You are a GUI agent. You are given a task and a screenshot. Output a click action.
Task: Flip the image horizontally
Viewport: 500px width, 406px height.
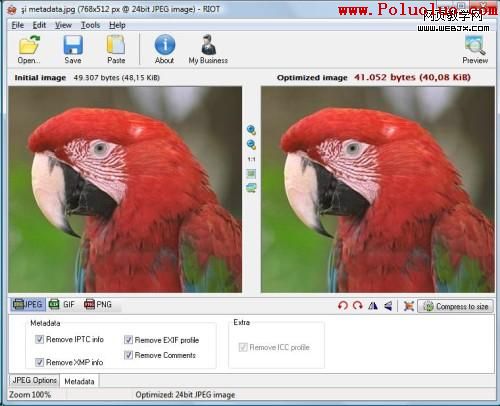(373, 305)
